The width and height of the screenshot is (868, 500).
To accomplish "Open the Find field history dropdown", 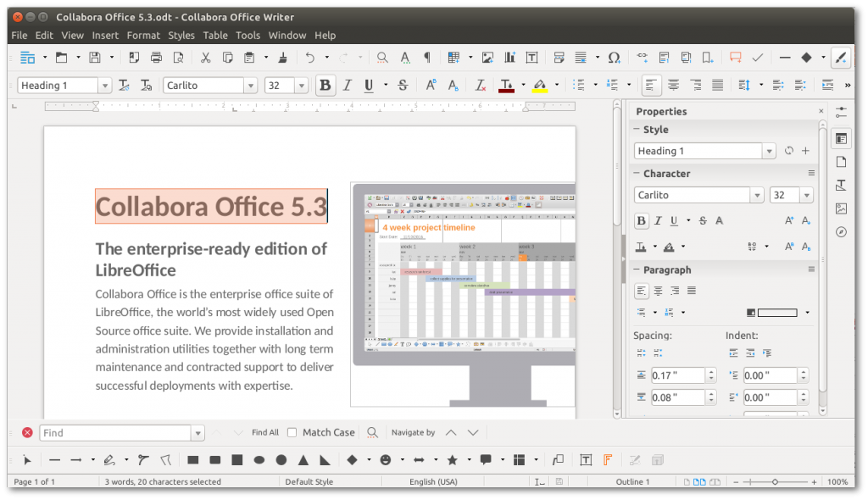I will [x=198, y=433].
